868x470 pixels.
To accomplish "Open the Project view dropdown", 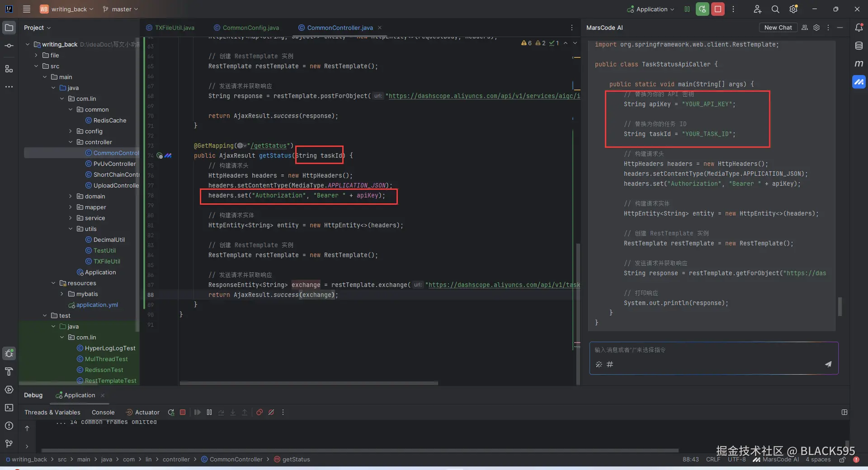I will 37,28.
